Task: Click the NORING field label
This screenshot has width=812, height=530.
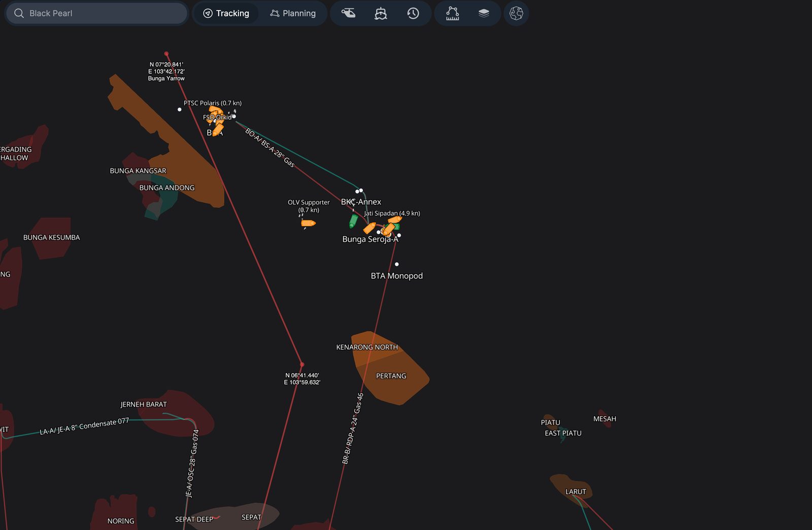Action: coord(121,521)
